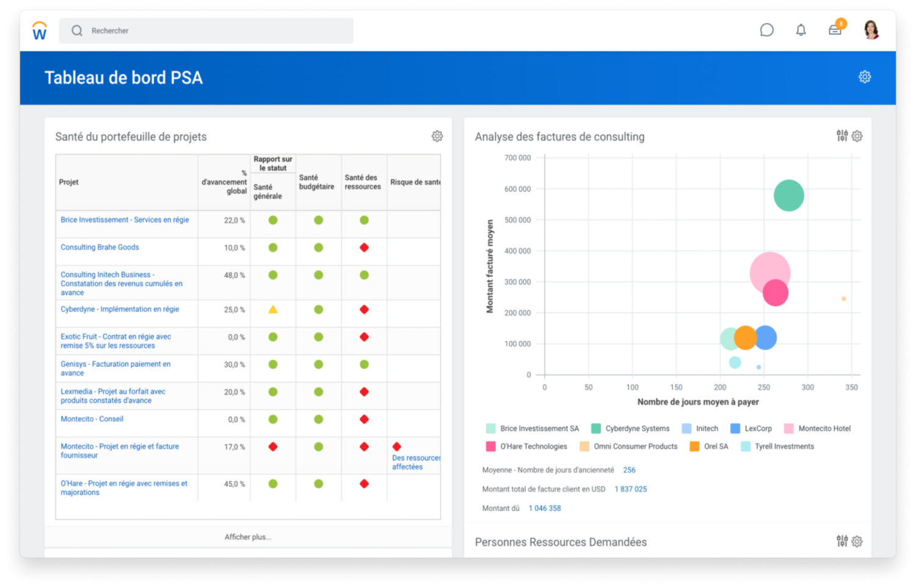The width and height of the screenshot is (916, 588).
Task: Open the notifications bell
Action: (x=801, y=30)
